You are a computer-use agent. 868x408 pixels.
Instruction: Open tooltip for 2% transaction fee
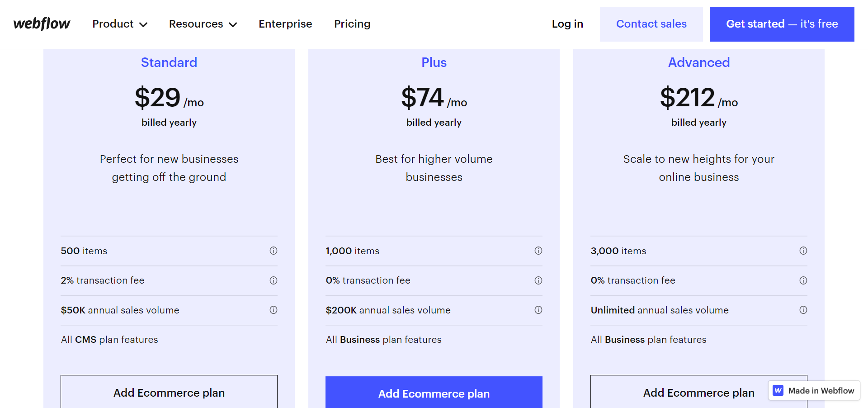coord(274,280)
